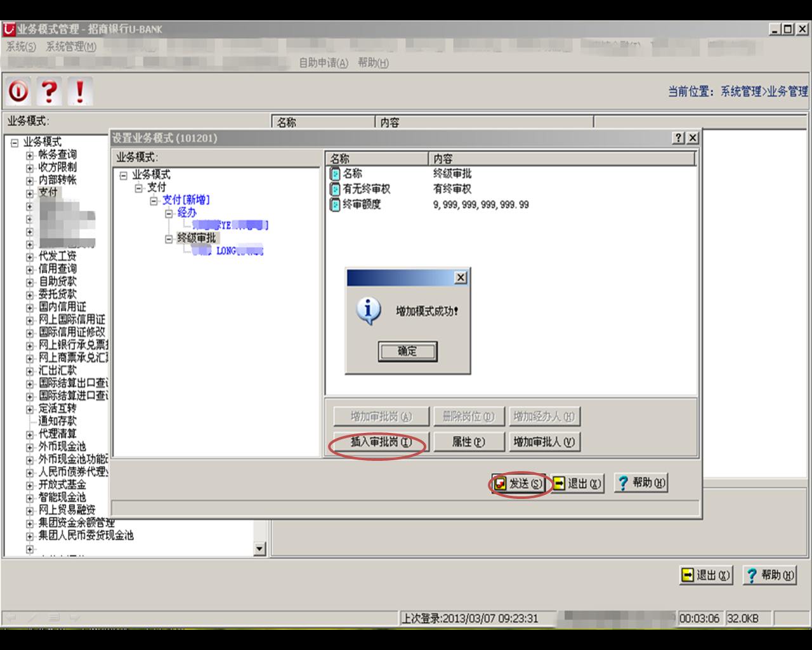
Task: Click the information icon in success message
Action: (369, 311)
